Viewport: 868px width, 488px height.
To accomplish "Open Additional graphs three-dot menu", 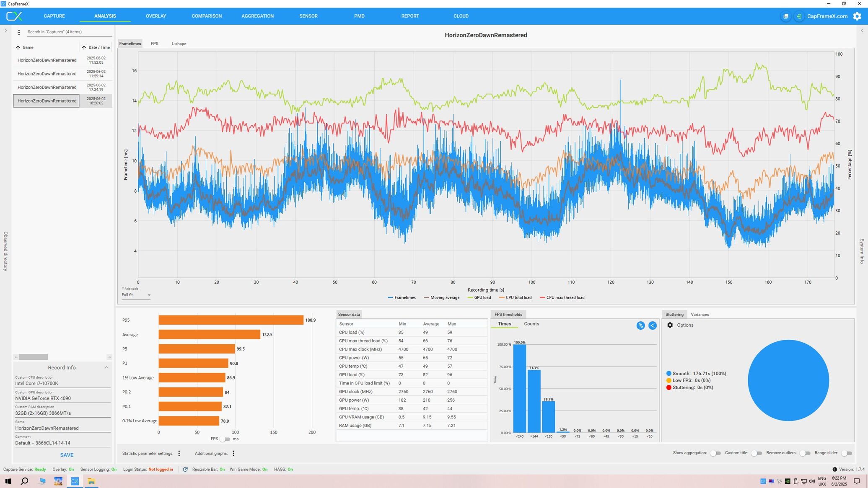I will tap(233, 453).
